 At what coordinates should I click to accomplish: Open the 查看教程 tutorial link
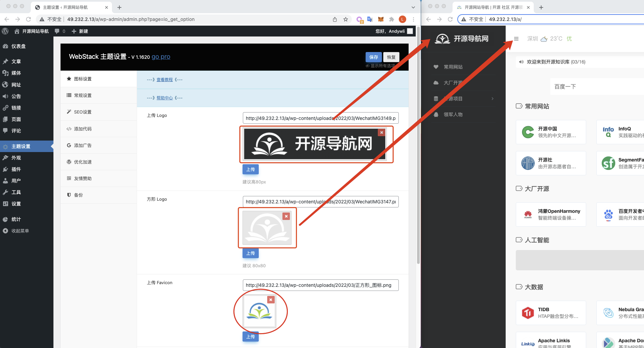tap(165, 80)
